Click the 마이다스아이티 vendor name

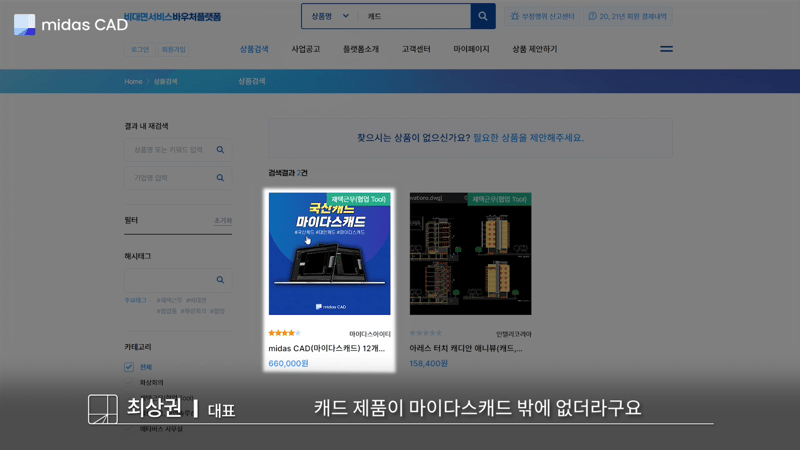(370, 334)
